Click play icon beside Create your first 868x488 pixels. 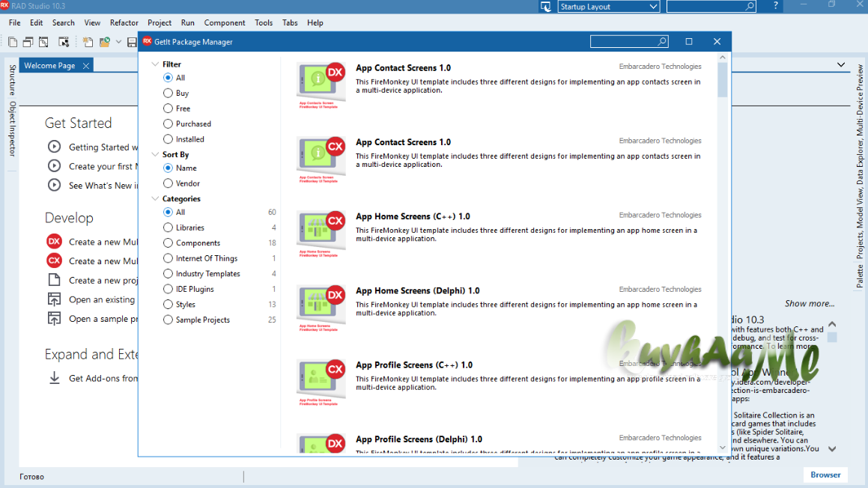coord(54,166)
